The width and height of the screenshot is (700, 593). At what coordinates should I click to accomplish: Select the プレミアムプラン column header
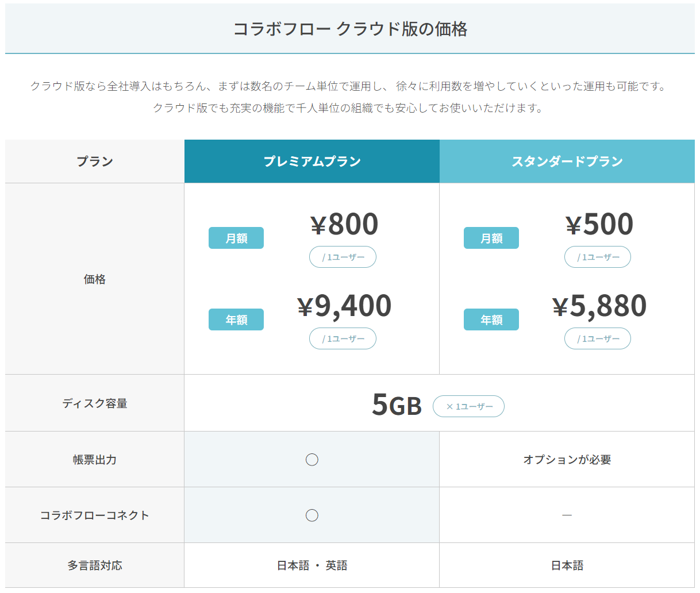pos(312,161)
